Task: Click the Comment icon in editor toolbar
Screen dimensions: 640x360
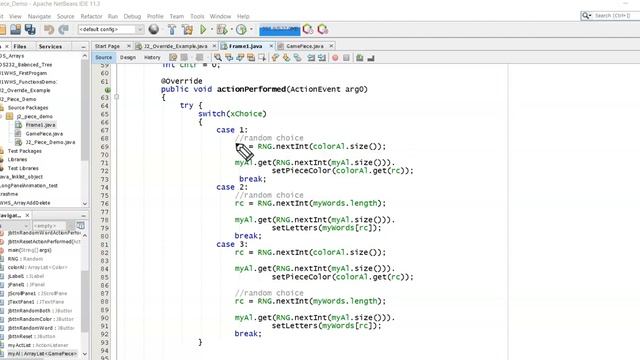Action: [360, 58]
